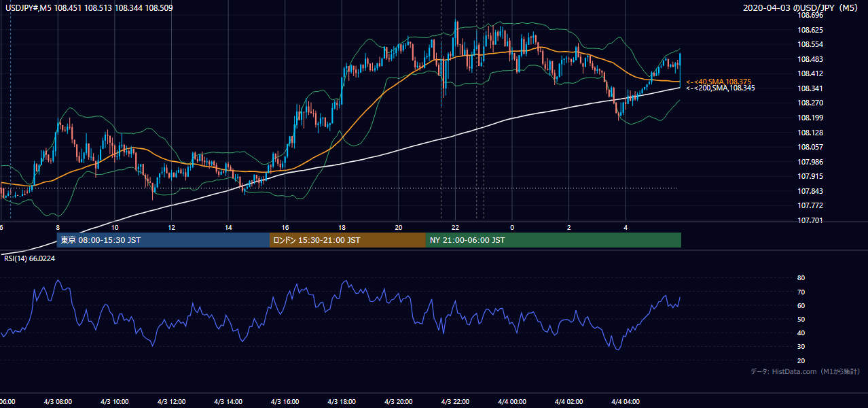The width and height of the screenshot is (868, 408).
Task: Click price level 107.772 on the axis
Action: pyautogui.click(x=810, y=205)
